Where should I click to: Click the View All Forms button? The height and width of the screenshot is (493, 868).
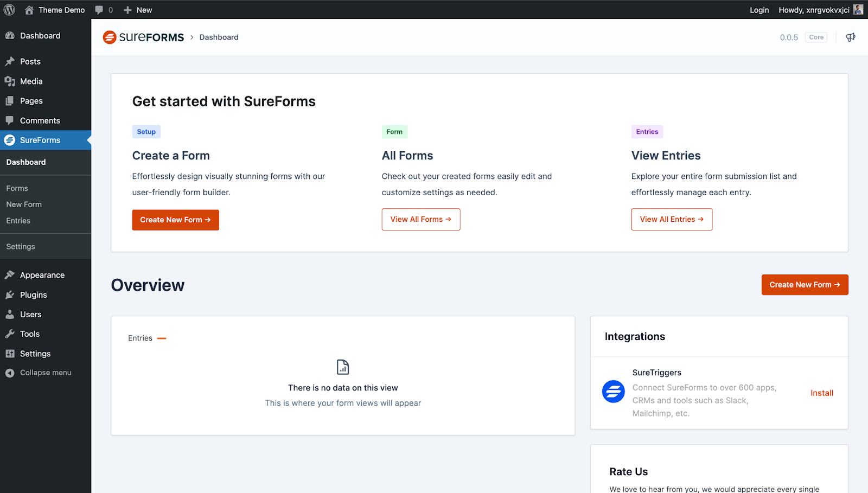point(420,219)
